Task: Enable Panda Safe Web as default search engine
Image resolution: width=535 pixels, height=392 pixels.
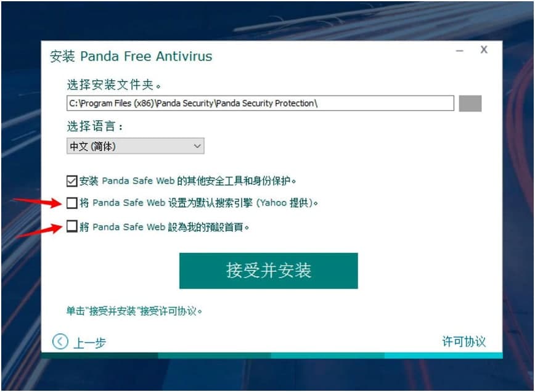Action: 71,203
